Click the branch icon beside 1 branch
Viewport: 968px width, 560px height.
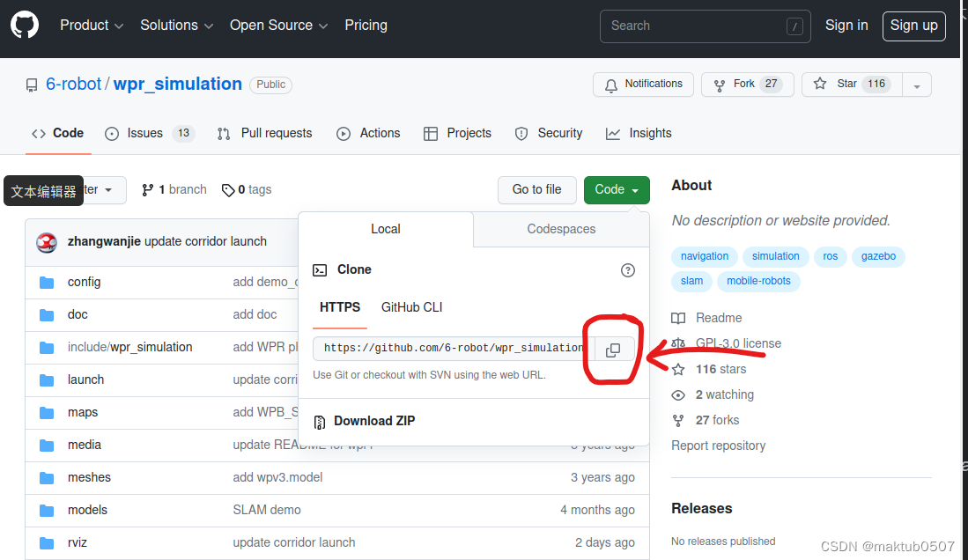click(147, 190)
